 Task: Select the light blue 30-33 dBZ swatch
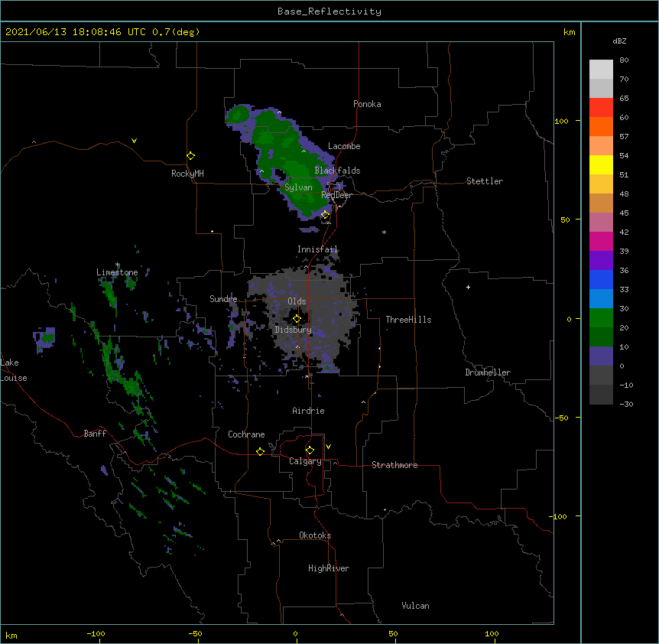click(x=601, y=299)
